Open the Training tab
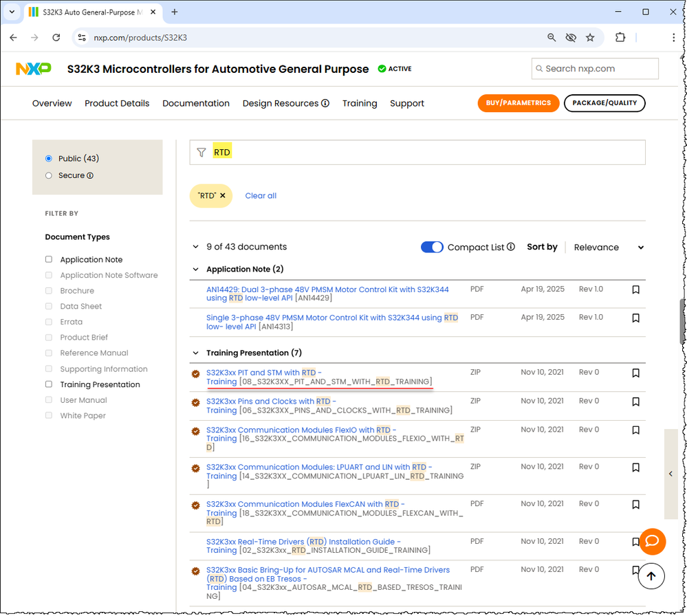 click(360, 103)
